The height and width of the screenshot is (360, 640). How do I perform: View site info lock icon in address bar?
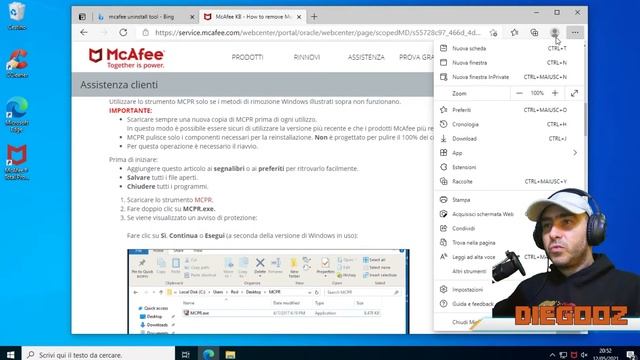click(x=145, y=33)
